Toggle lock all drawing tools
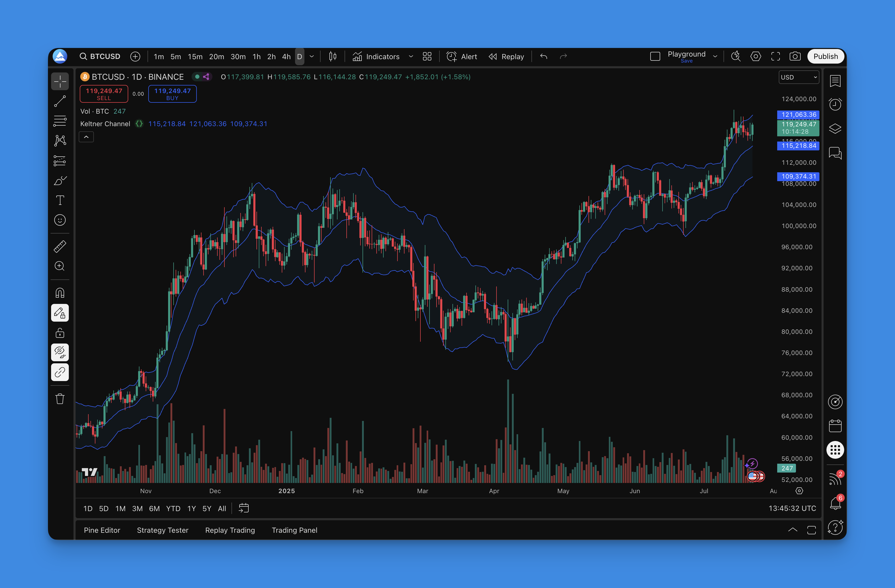895x588 pixels. click(x=60, y=333)
